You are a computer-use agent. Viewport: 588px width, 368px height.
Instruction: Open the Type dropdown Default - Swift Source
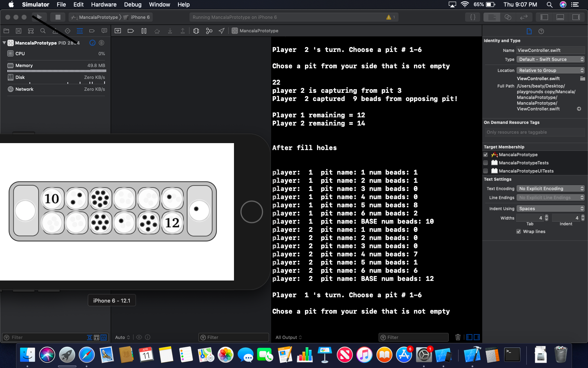[551, 59]
